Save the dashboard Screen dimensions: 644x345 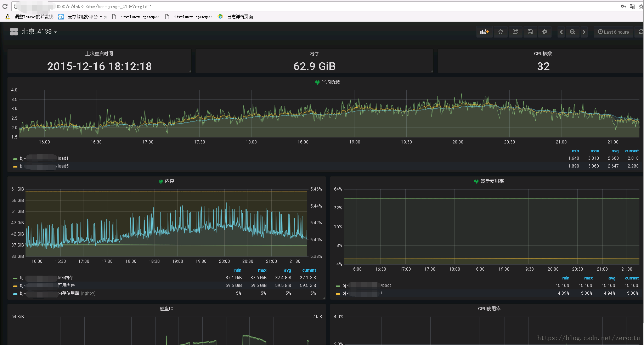pyautogui.click(x=530, y=32)
